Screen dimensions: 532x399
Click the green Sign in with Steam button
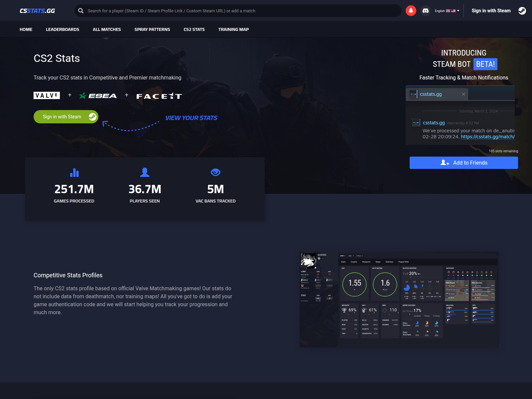[x=66, y=117]
